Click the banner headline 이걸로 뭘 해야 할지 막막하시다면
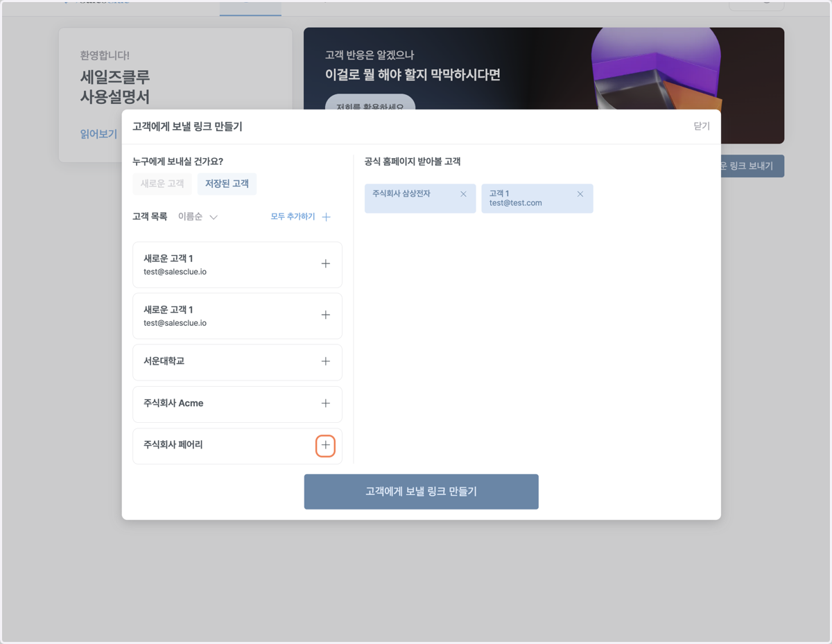Screen dimensions: 832x644 coord(413,75)
